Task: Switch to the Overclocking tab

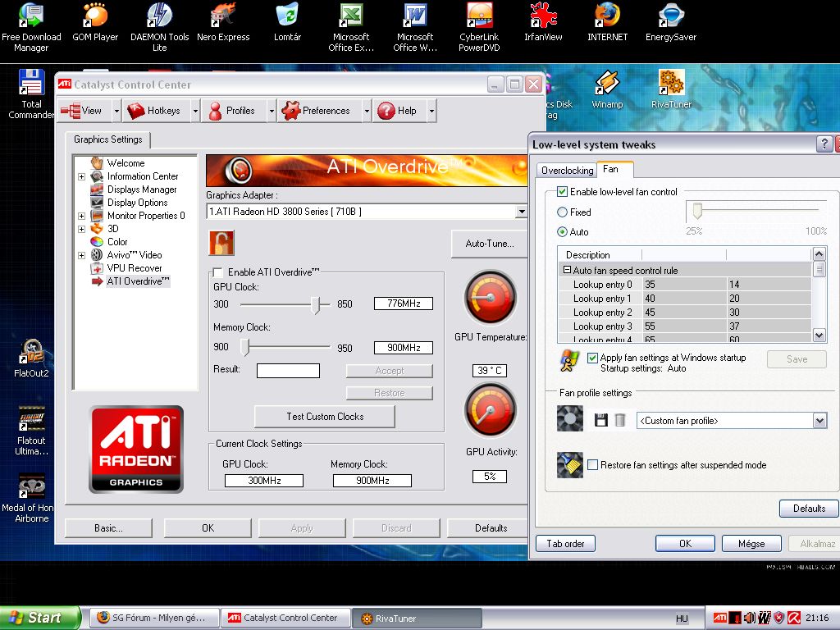Action: [x=567, y=171]
